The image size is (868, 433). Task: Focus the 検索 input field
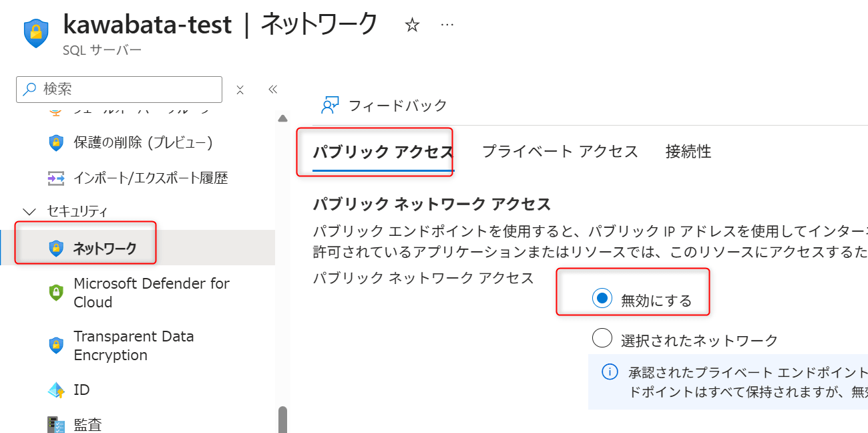[119, 89]
